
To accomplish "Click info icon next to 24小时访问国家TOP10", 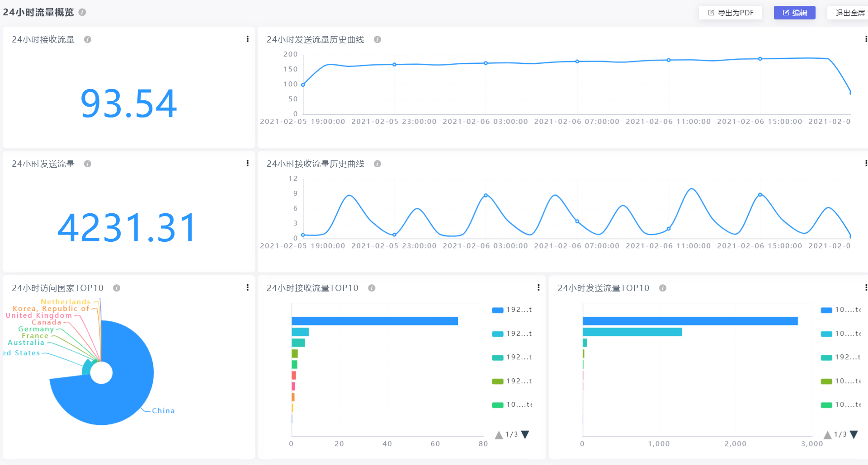I will tap(117, 288).
